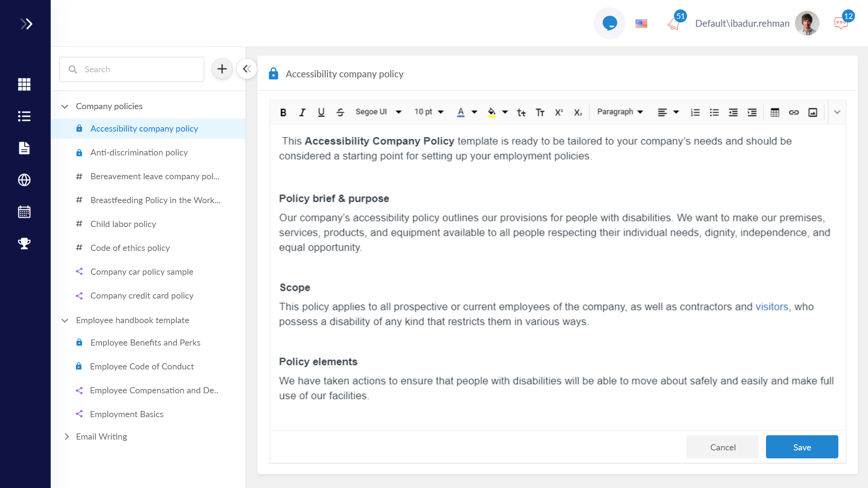Screen dimensions: 868x488
Task: Insert a hyperlink
Action: coord(794,112)
